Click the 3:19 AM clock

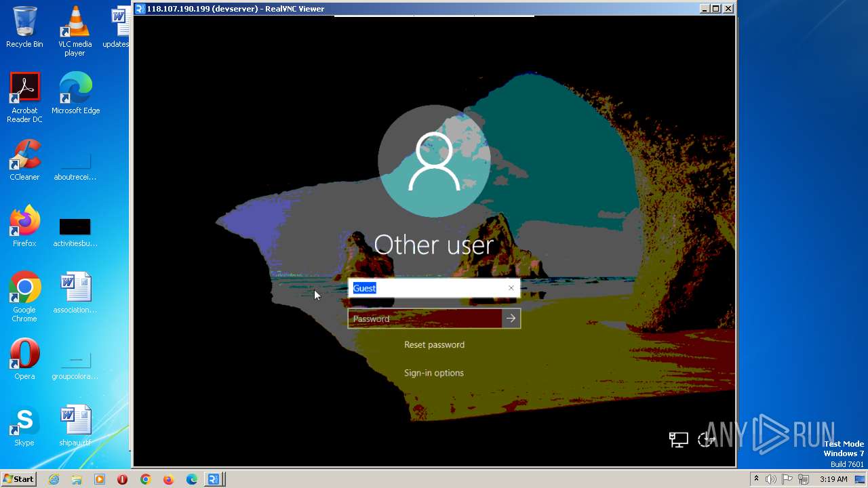833,479
